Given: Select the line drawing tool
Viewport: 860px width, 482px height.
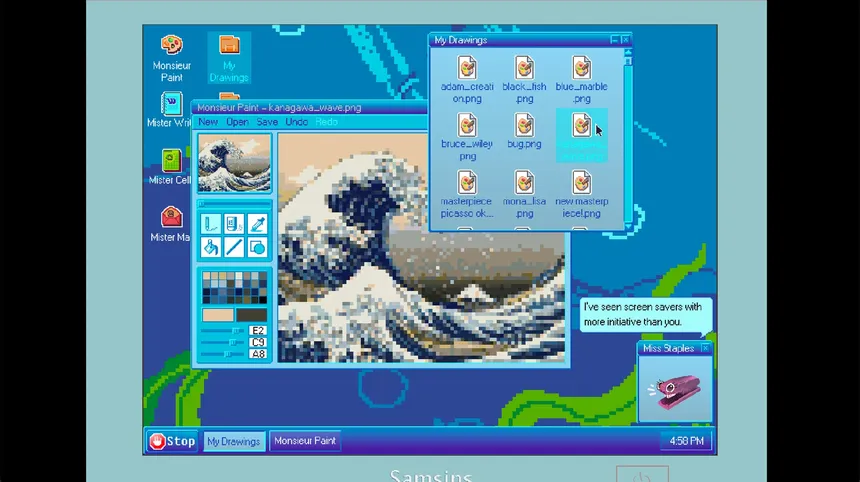Looking at the screenshot, I should point(234,247).
